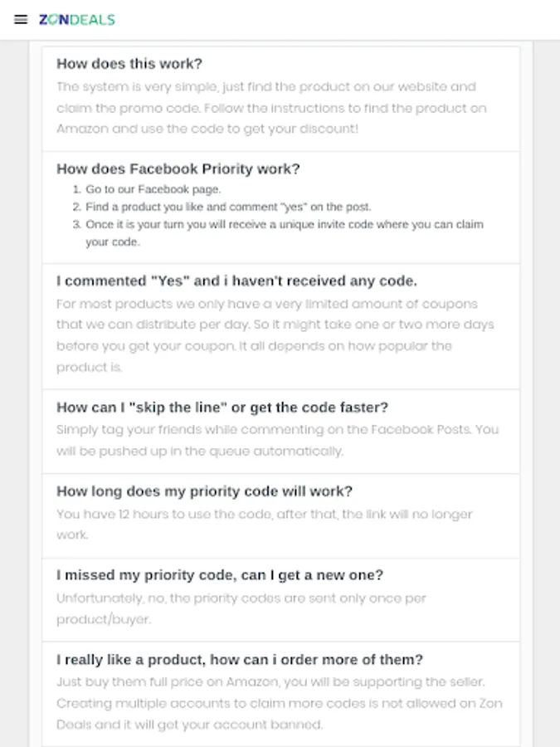Select the "I really like a product" question

pyautogui.click(x=240, y=660)
